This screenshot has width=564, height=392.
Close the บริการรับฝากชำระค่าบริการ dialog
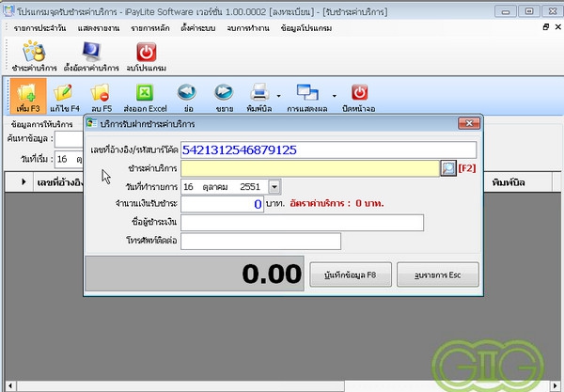pyautogui.click(x=469, y=123)
